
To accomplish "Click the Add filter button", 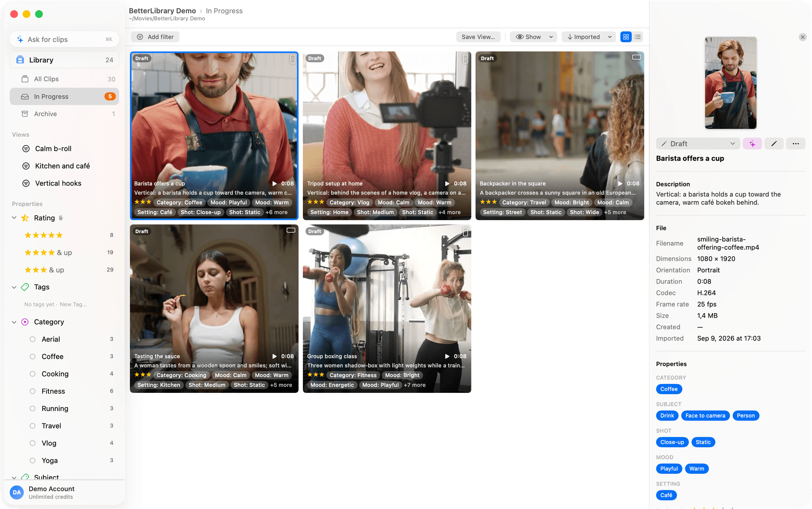I will [155, 37].
